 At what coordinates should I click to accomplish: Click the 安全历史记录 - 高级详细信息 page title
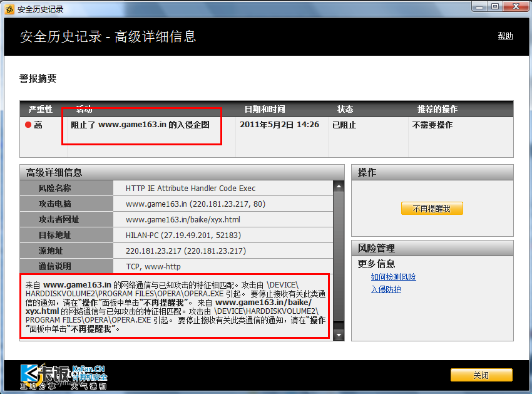coord(108,36)
